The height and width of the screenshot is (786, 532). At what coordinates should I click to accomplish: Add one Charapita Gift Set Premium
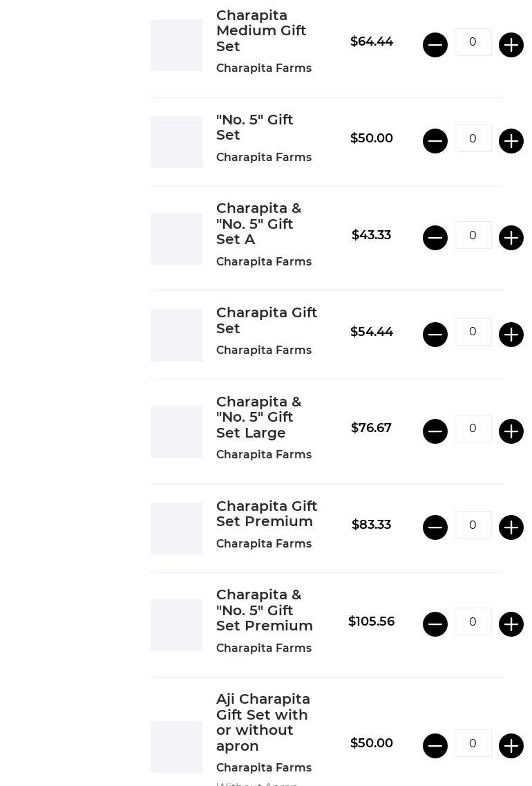point(511,527)
